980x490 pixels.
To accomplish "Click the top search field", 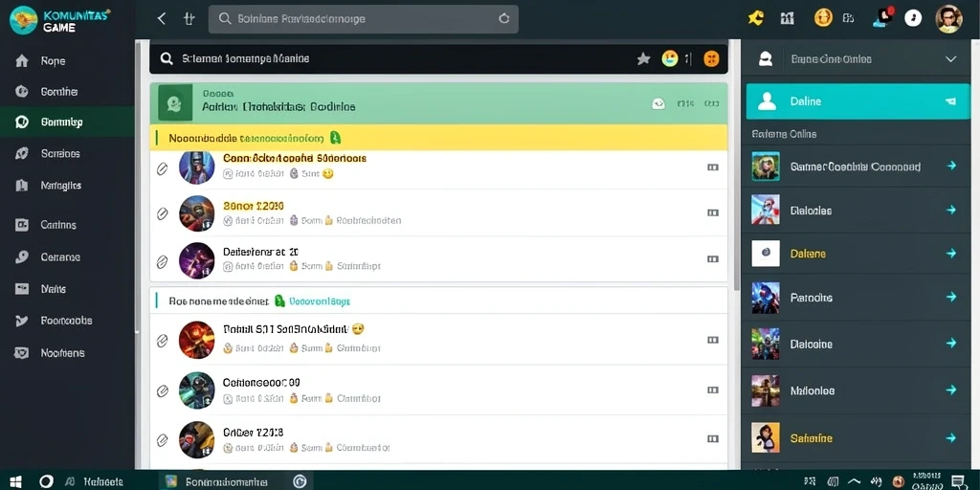I will 363,19.
